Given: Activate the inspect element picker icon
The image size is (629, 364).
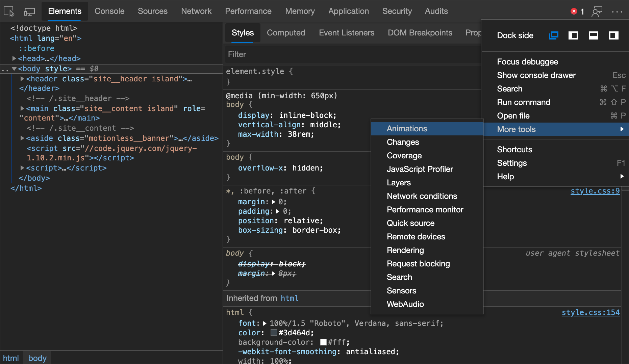Looking at the screenshot, I should coord(9,11).
